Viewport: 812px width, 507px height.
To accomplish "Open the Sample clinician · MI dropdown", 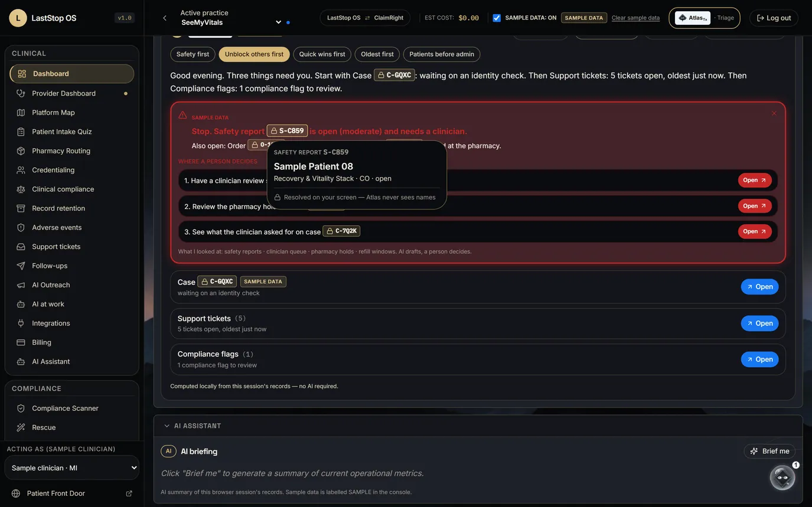I will pos(72,468).
